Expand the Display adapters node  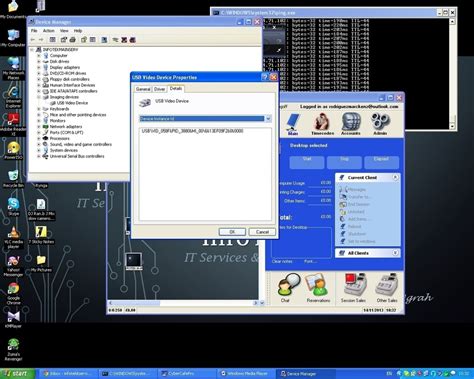tap(39, 67)
